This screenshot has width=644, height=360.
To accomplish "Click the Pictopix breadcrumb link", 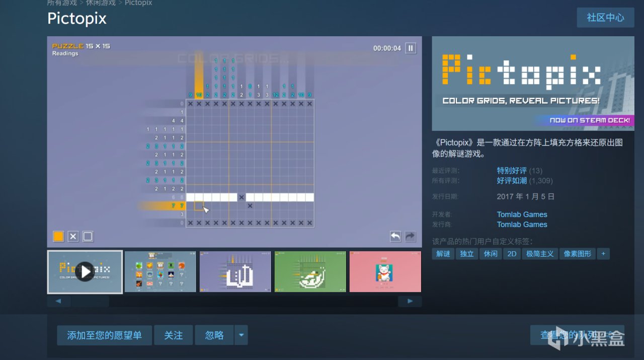I will click(138, 3).
